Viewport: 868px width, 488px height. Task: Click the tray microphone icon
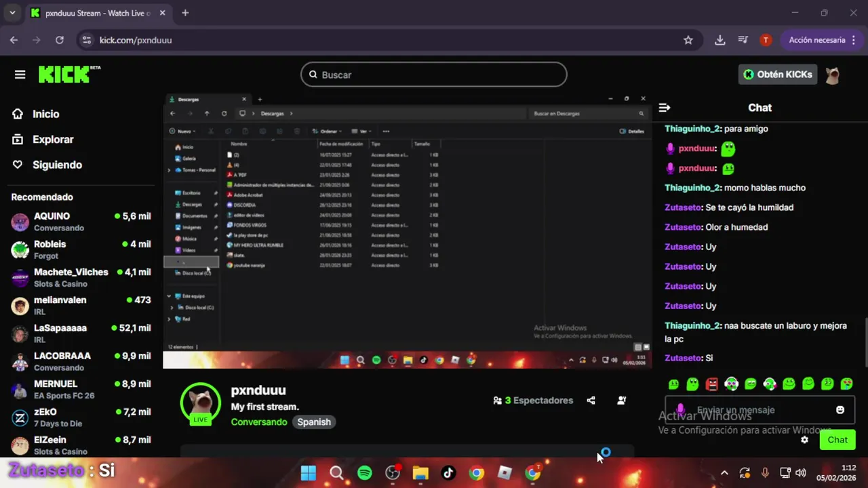tap(765, 473)
